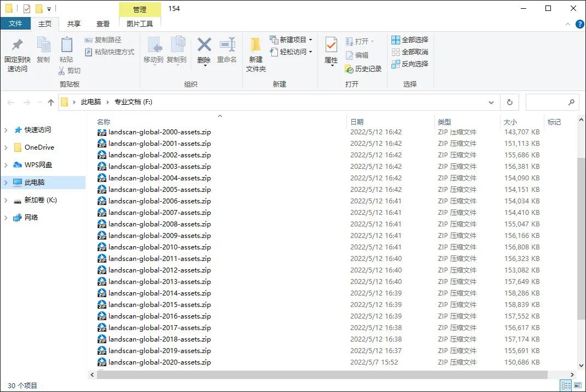Click the New Folder (新建文件夹) icon

pyautogui.click(x=255, y=45)
